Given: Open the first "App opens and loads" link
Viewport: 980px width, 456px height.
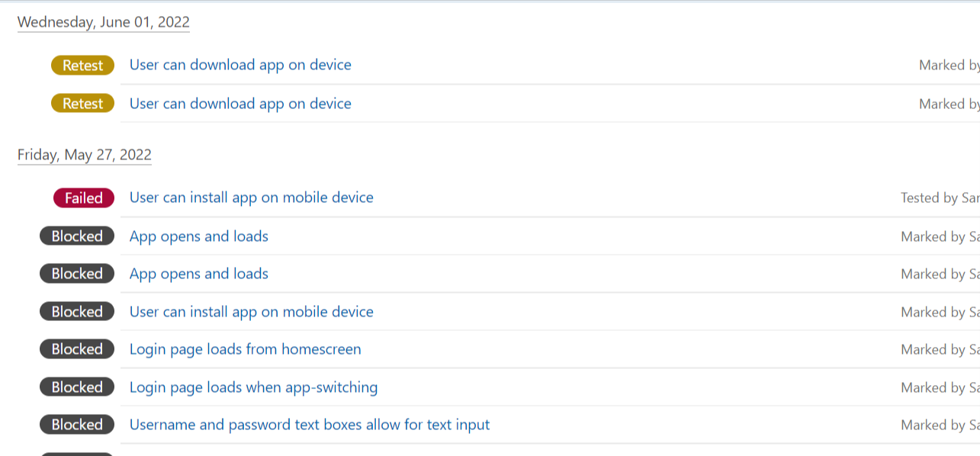Looking at the screenshot, I should [198, 236].
